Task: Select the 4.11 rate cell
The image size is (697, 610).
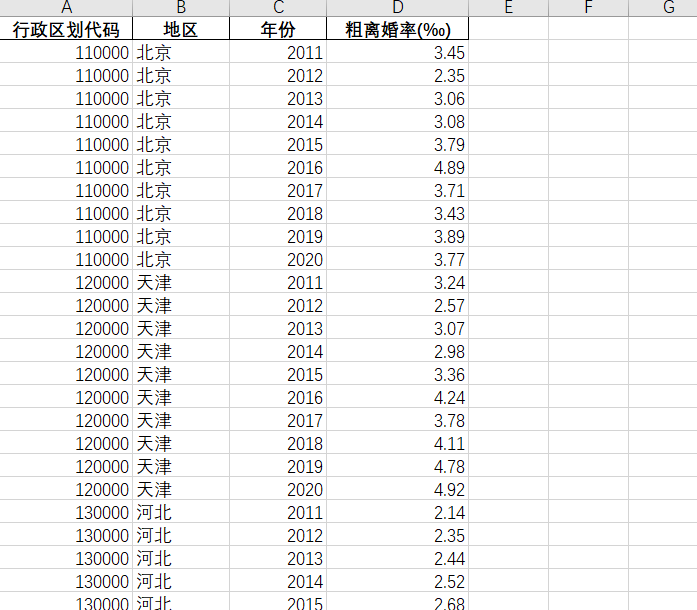Action: (397, 444)
